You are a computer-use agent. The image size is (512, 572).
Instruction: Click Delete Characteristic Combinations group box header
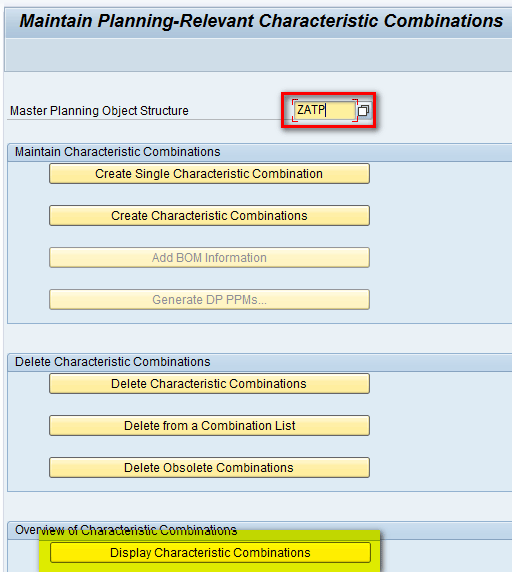pyautogui.click(x=113, y=362)
